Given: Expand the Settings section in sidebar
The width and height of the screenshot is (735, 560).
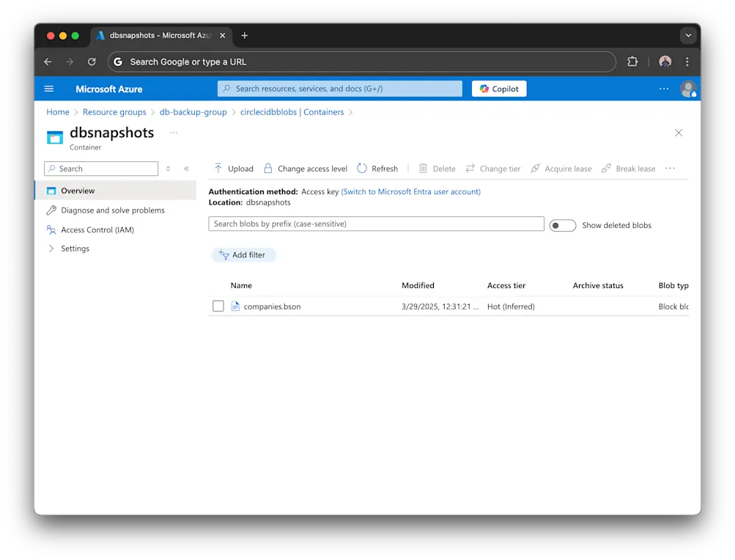Looking at the screenshot, I should pos(75,248).
